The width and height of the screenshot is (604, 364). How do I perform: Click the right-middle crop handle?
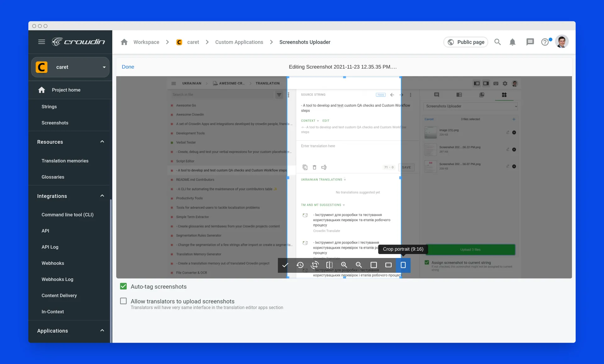(400, 178)
